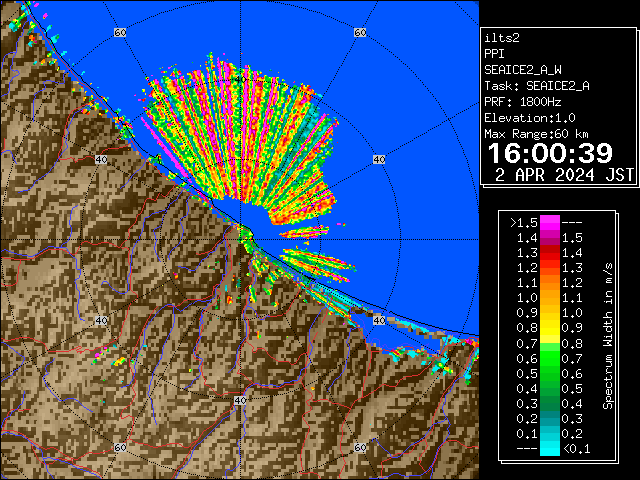Select the SEAICE2_A_W product name text
Screen dimensions: 640x480
[522, 70]
